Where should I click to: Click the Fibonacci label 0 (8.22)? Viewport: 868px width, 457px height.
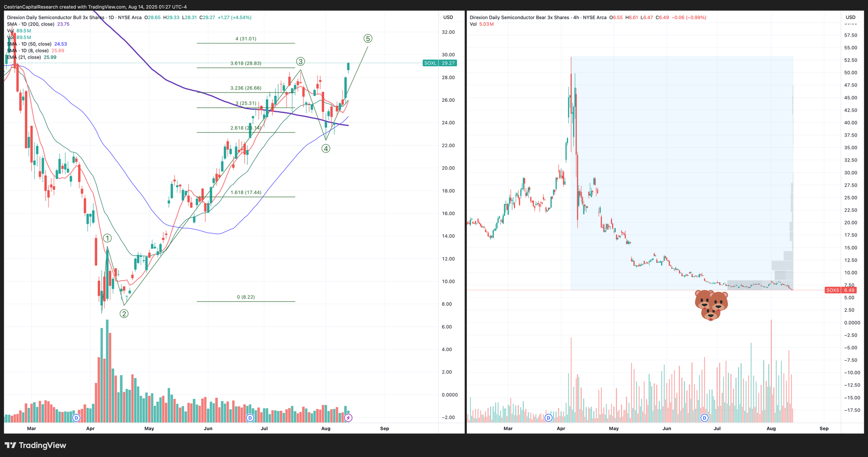246,297
